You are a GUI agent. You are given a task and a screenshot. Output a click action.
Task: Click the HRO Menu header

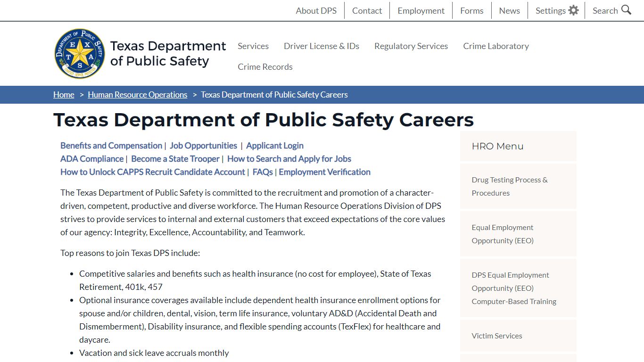coord(518,146)
